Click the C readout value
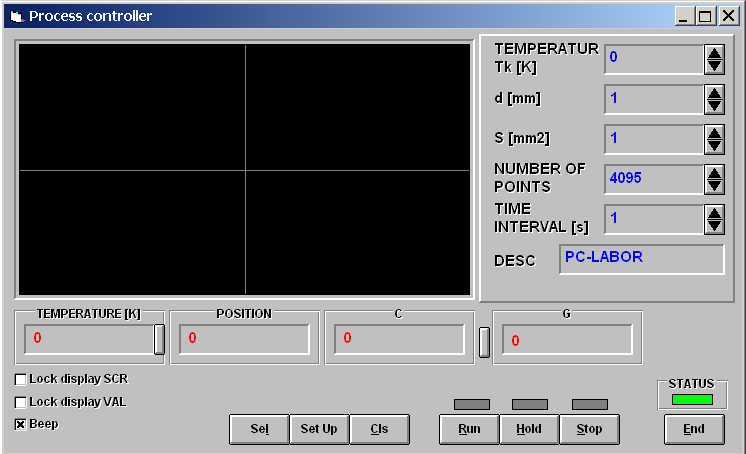746x454 pixels. [400, 339]
